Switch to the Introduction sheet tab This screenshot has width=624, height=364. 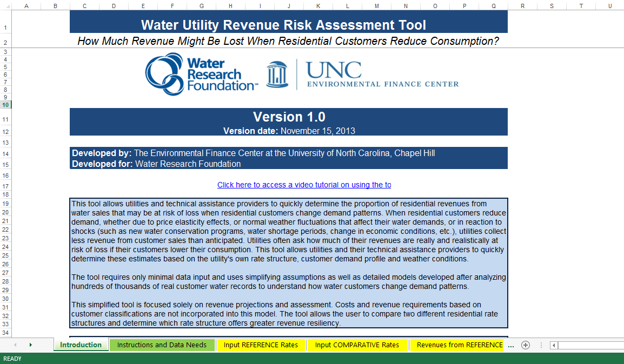[81, 345]
